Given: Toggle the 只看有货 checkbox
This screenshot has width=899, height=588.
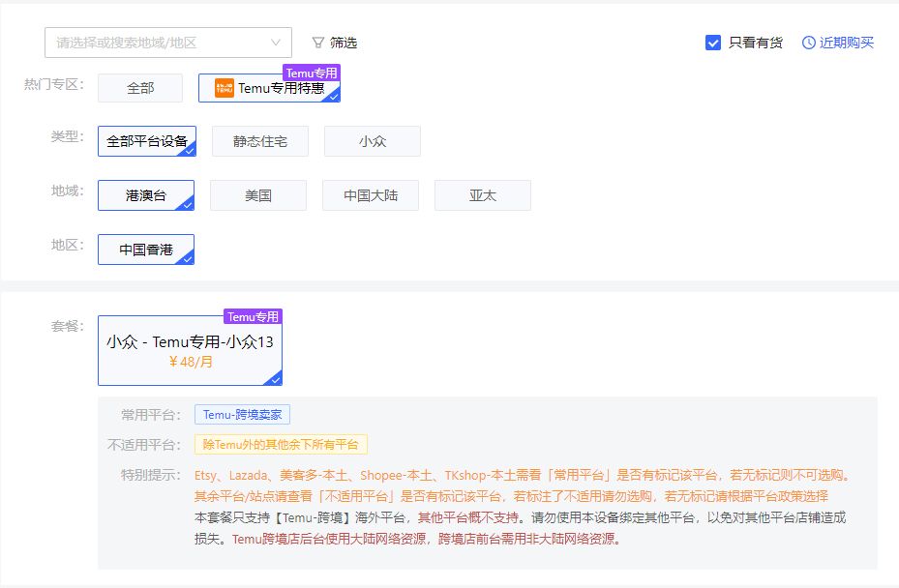Looking at the screenshot, I should pos(712,43).
